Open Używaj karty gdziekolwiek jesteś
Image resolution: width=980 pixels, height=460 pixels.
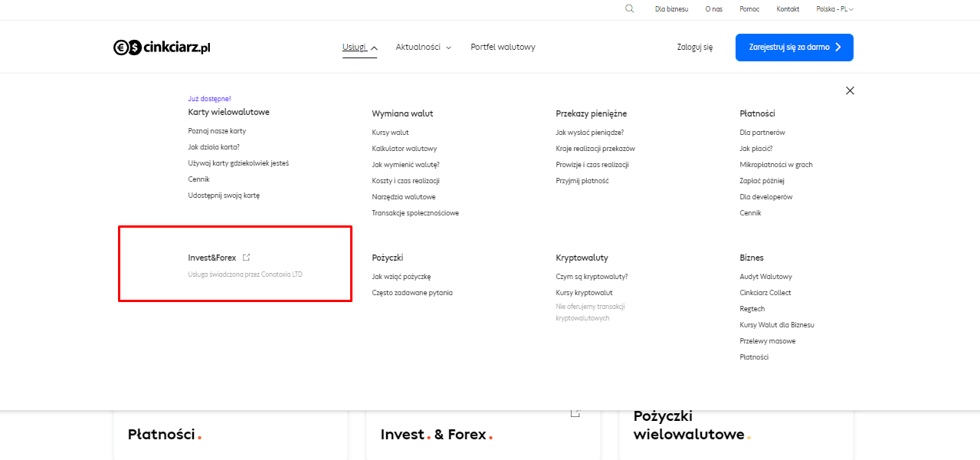tap(238, 163)
